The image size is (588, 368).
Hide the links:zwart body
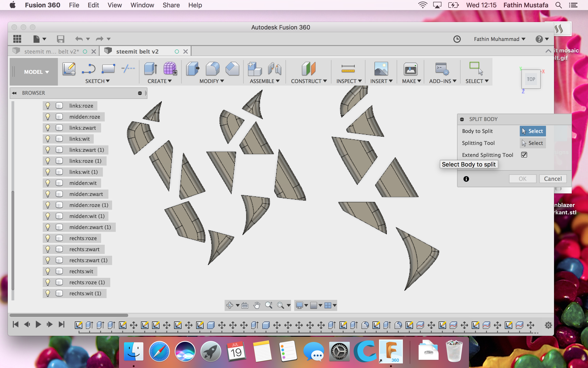coord(48,128)
